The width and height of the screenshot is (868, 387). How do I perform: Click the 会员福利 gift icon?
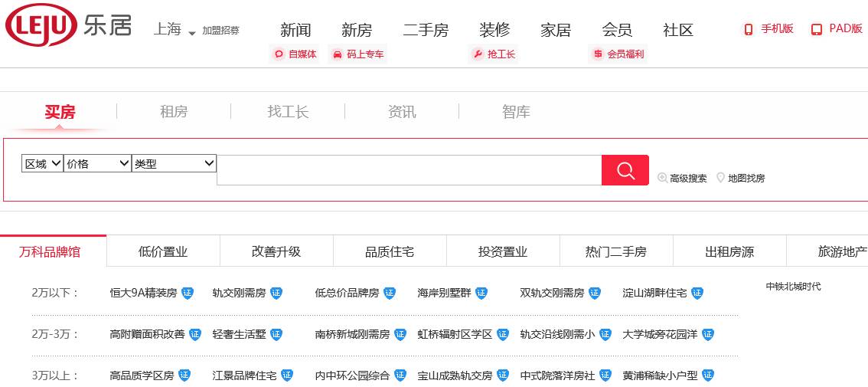pos(598,54)
